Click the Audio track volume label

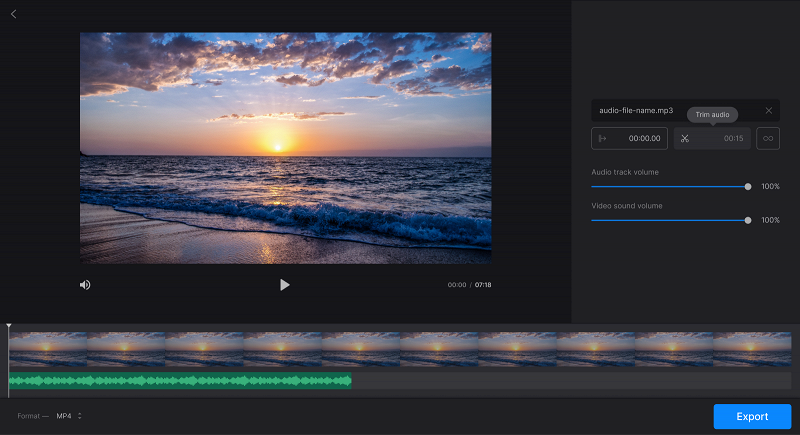click(x=625, y=172)
